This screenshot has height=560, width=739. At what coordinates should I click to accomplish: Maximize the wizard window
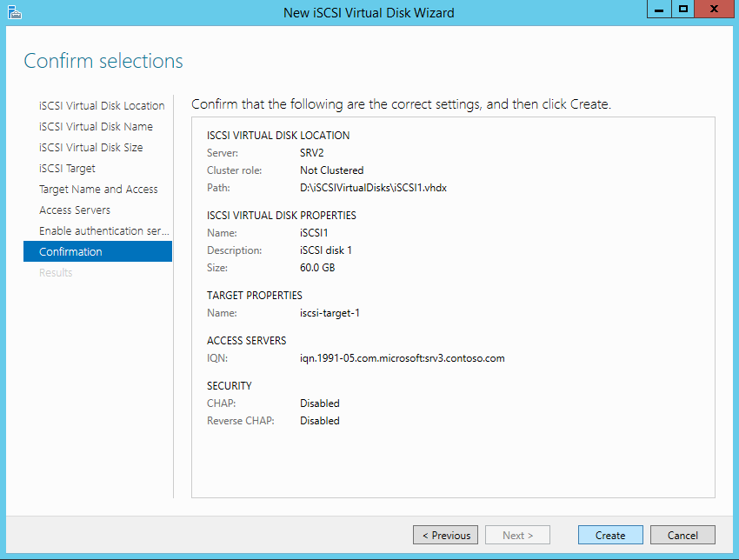pyautogui.click(x=683, y=9)
